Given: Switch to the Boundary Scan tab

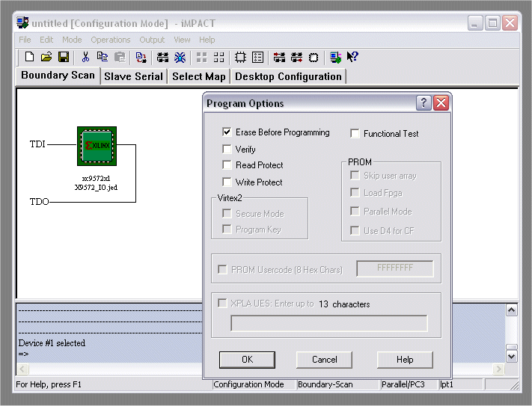Looking at the screenshot, I should 58,76.
